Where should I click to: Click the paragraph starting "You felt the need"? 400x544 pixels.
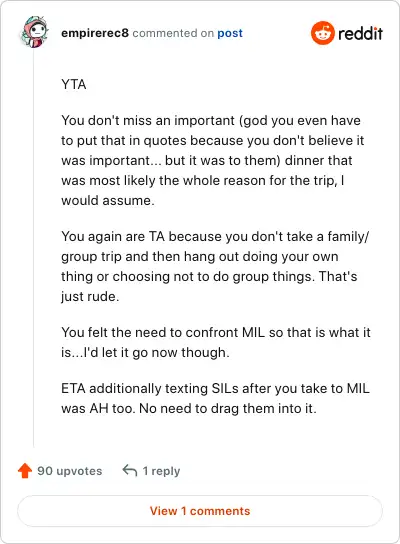pyautogui.click(x=216, y=342)
